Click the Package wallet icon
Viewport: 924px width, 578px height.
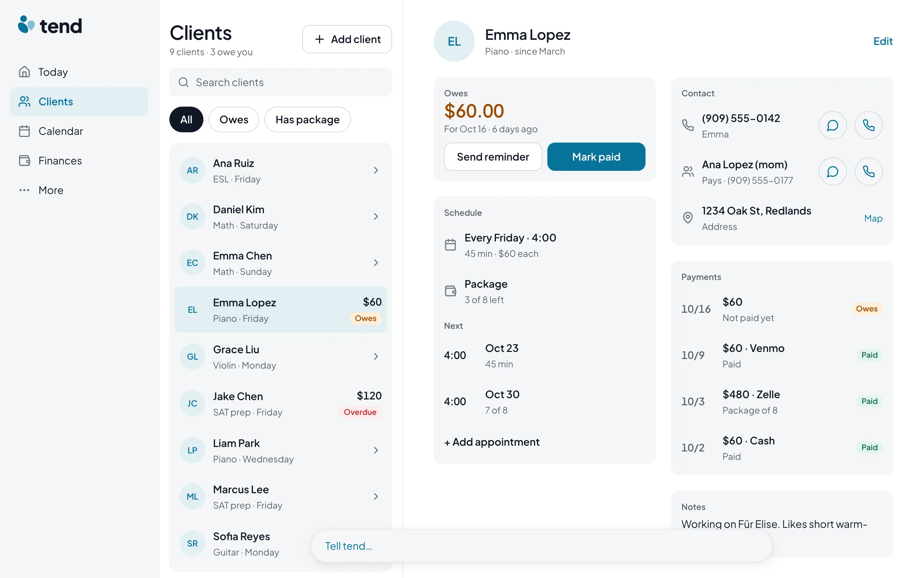450,291
